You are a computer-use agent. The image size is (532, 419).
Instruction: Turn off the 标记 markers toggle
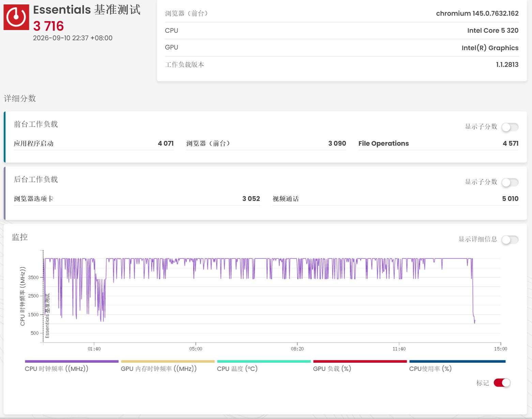click(x=502, y=383)
